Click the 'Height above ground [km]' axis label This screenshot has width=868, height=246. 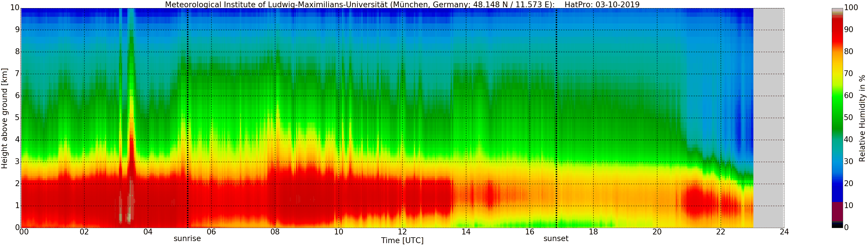pyautogui.click(x=4, y=118)
